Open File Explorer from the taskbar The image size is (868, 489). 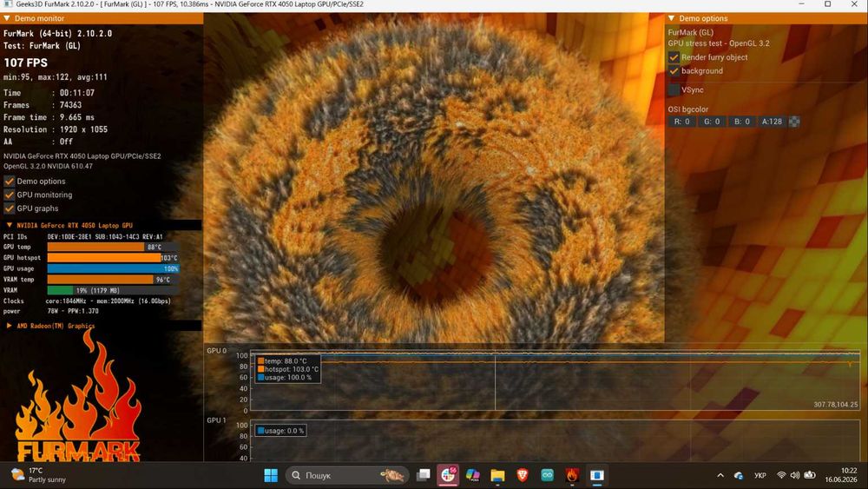pyautogui.click(x=497, y=475)
